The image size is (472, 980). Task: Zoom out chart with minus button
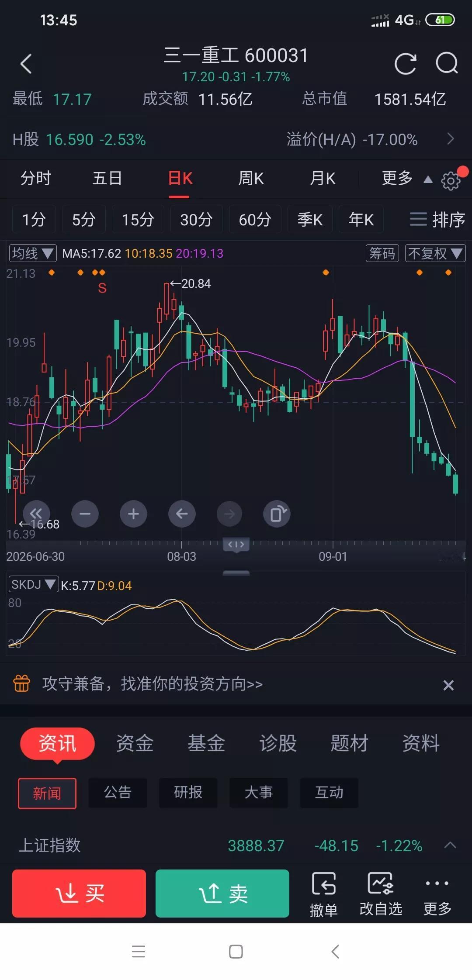click(85, 514)
